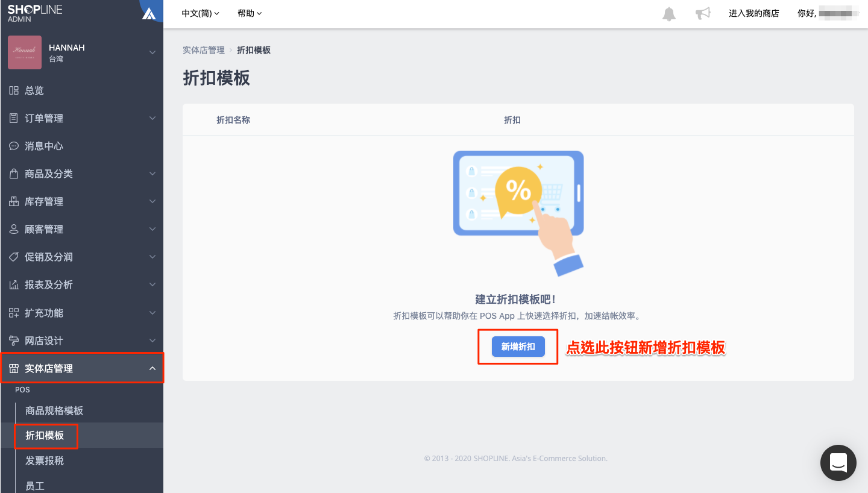Expand the 扩充功能 menu chevron
The width and height of the screenshot is (868, 493).
tap(153, 313)
